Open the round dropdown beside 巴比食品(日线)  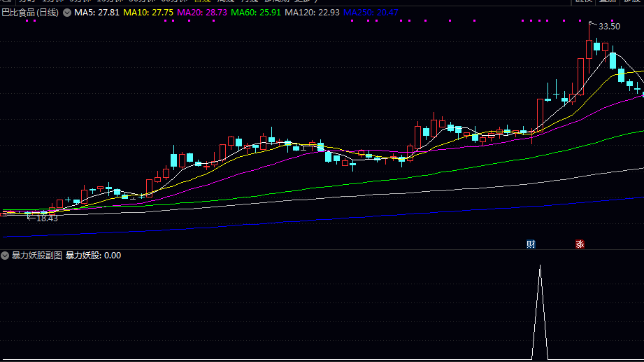(67, 13)
